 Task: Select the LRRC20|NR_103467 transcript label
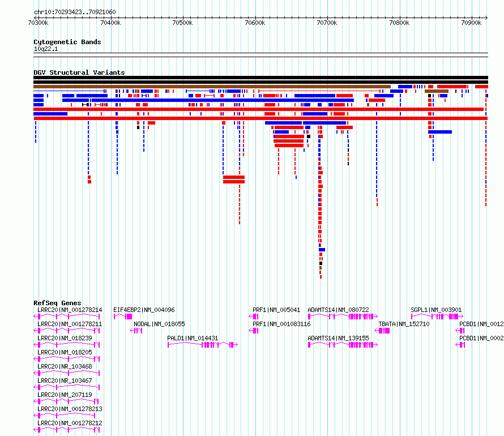[x=65, y=381]
